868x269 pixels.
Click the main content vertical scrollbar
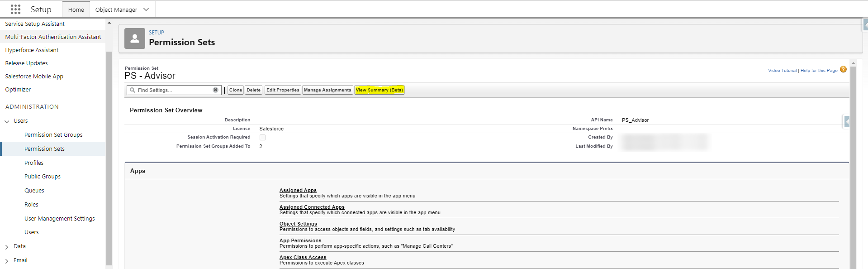point(853,168)
